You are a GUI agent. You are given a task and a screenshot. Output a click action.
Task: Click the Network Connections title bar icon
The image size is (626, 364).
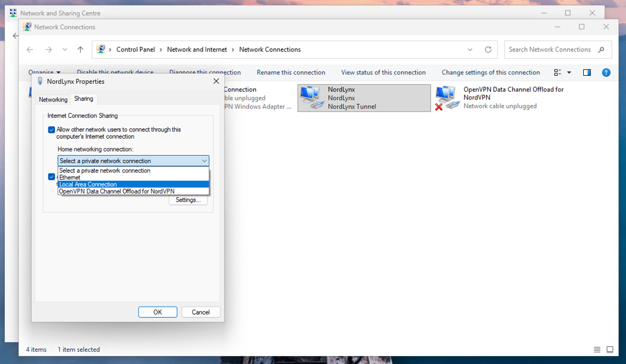click(x=27, y=27)
